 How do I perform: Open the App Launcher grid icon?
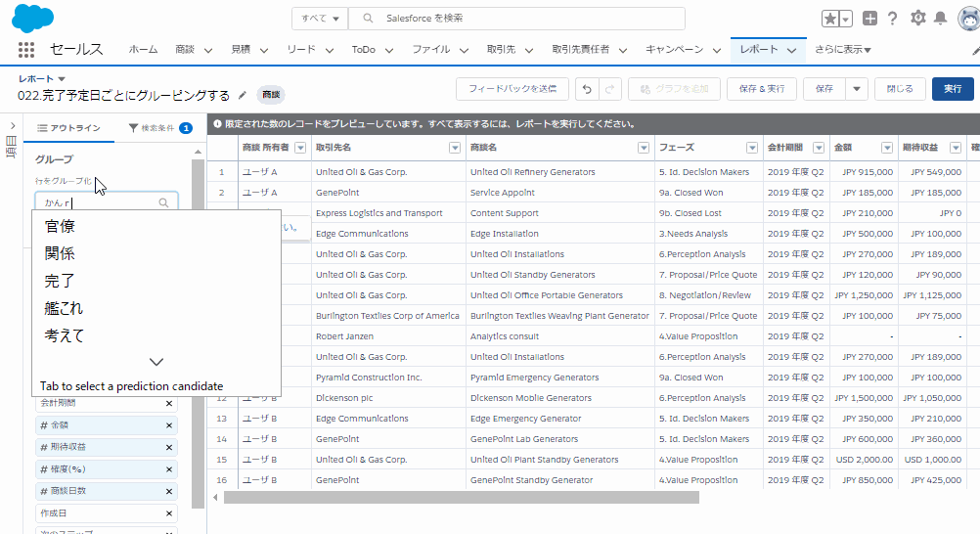click(x=26, y=50)
